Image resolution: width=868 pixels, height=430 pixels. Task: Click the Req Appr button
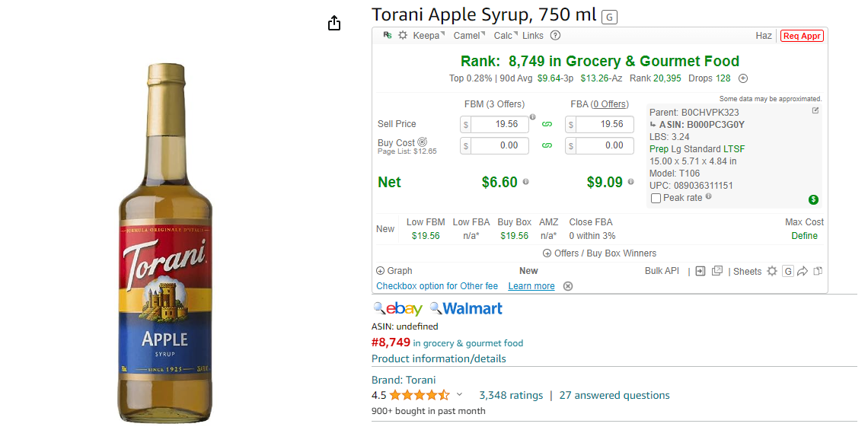tap(802, 36)
